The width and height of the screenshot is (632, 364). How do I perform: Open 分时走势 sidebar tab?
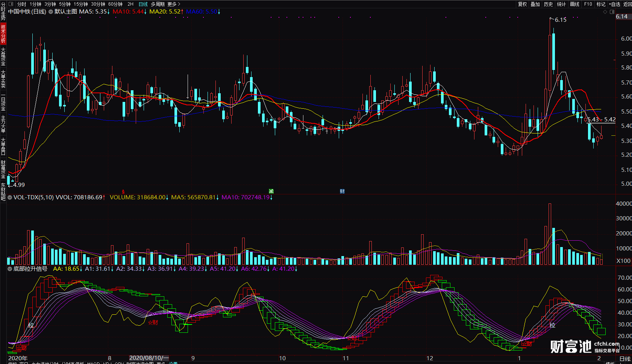pos(3,11)
